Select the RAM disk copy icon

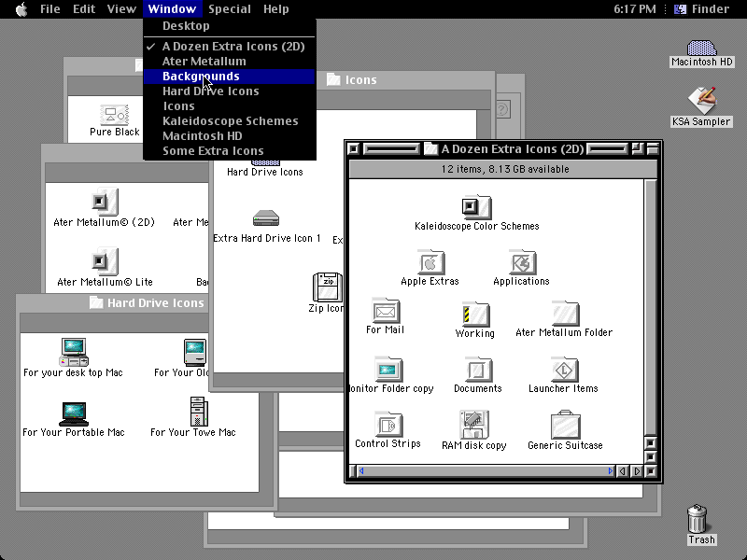[x=473, y=425]
